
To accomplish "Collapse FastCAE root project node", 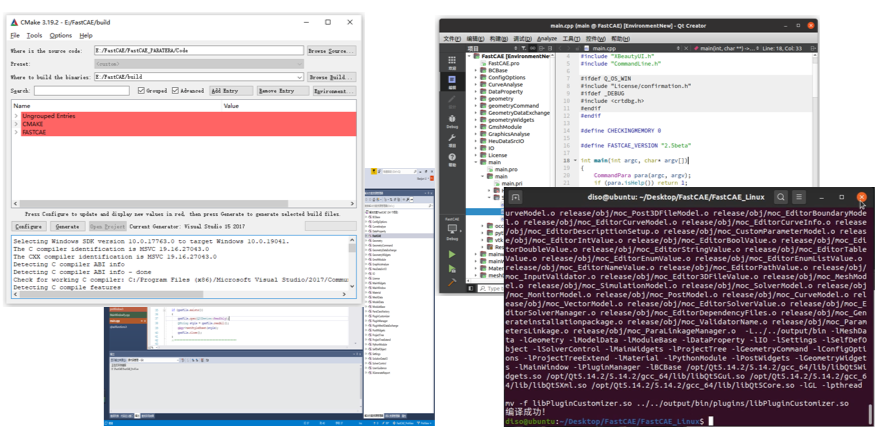I will (x=469, y=57).
